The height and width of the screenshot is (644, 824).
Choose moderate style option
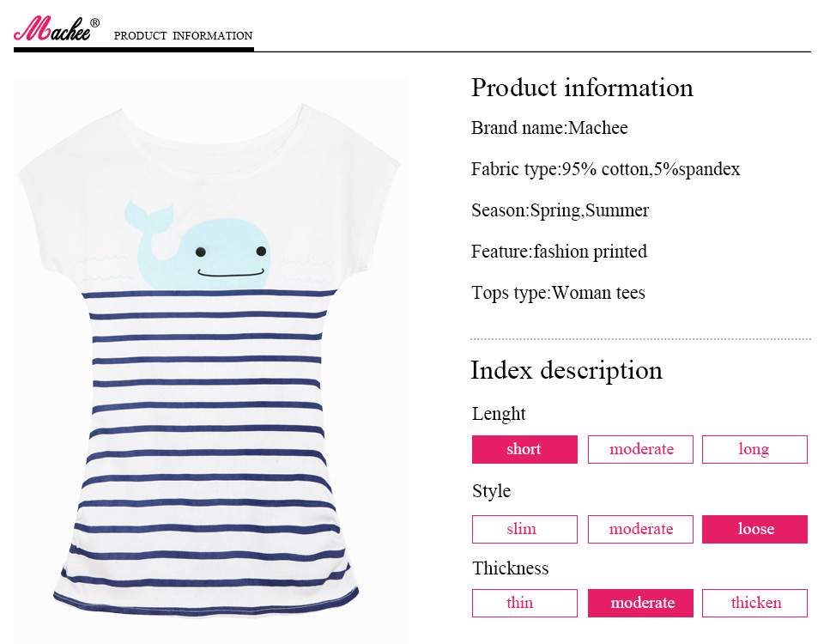coord(640,529)
